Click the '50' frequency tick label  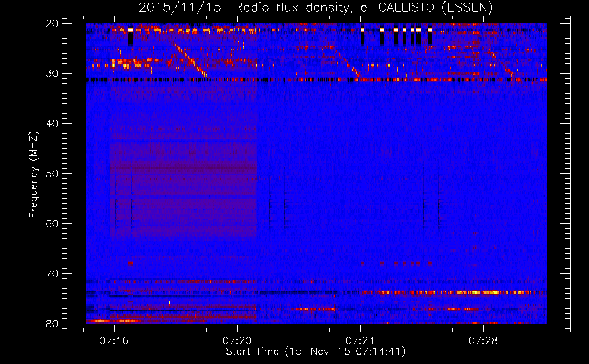52,174
